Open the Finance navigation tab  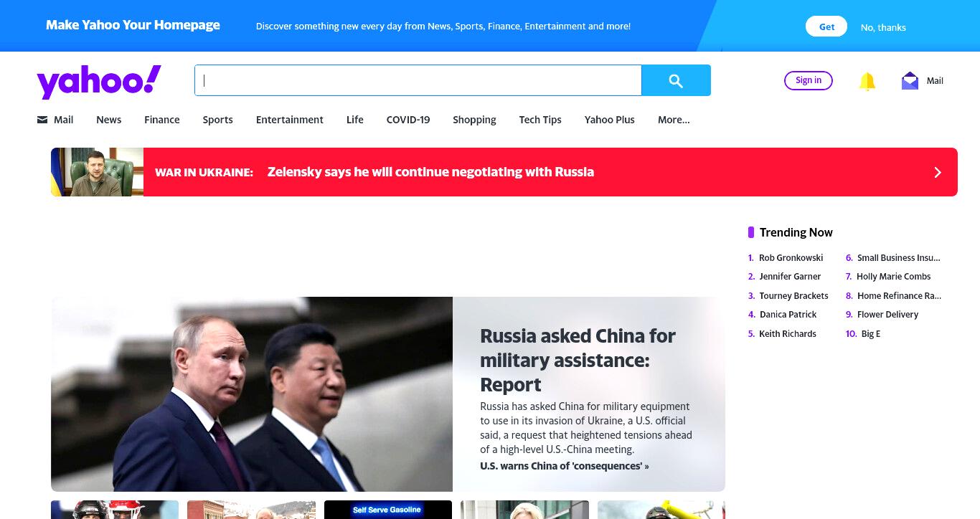pyautogui.click(x=162, y=120)
